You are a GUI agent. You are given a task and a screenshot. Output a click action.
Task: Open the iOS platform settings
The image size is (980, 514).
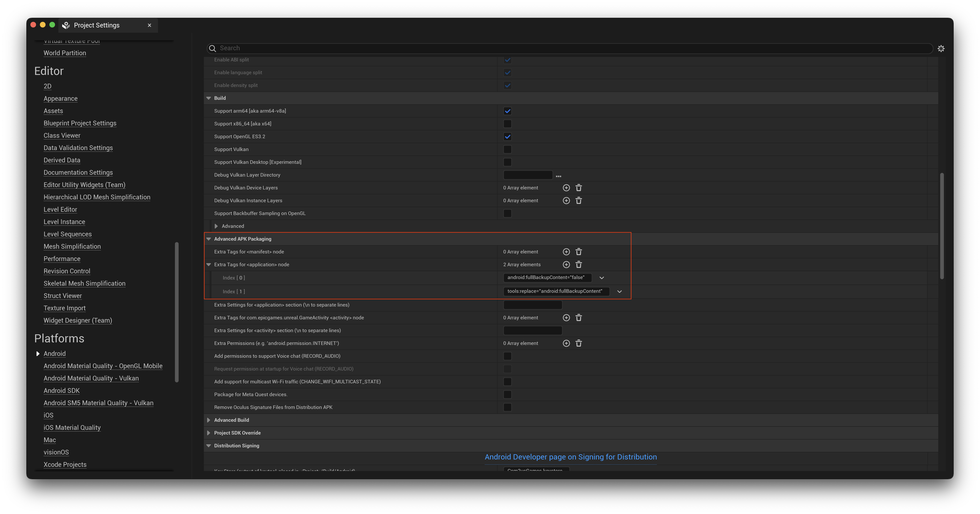(x=48, y=415)
